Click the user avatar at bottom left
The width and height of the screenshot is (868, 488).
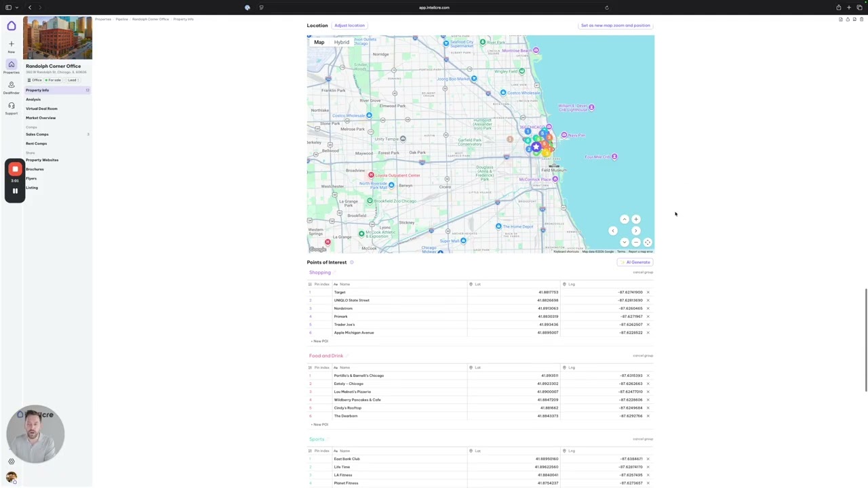[12, 477]
